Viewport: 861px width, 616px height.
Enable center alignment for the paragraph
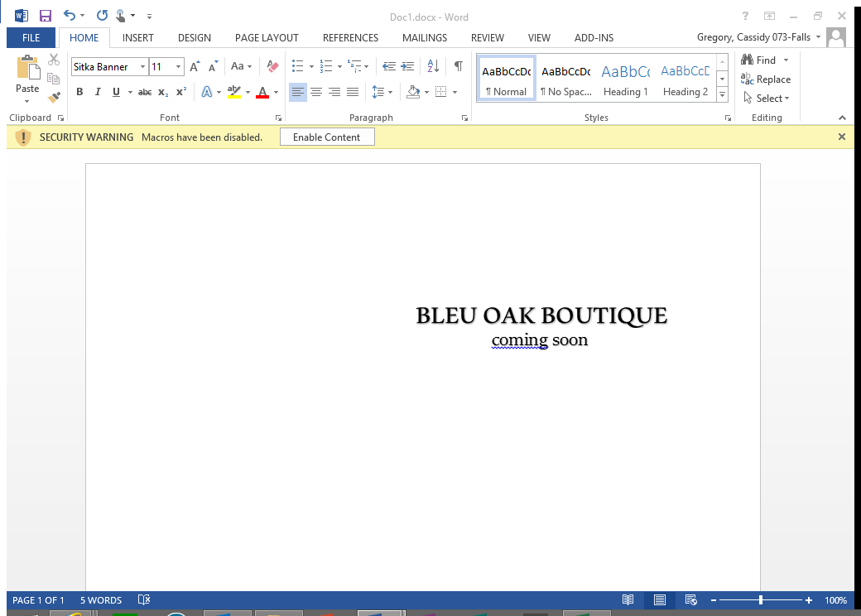(316, 92)
